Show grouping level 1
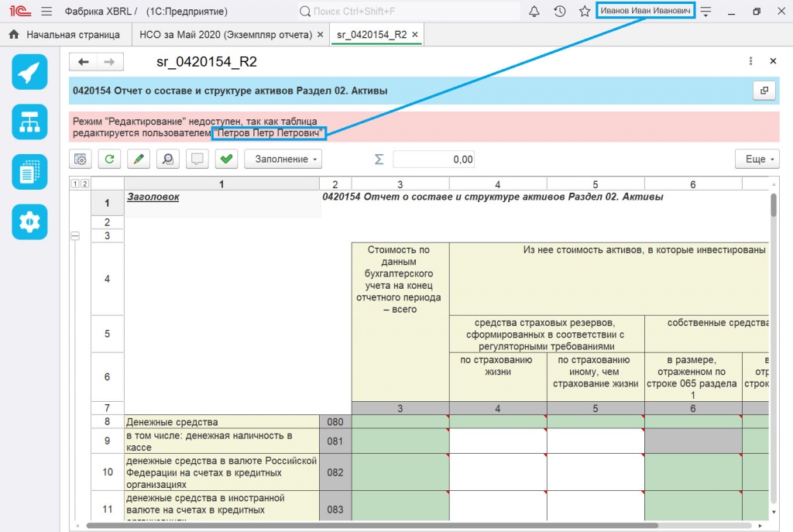This screenshot has height=532, width=793. tap(75, 184)
